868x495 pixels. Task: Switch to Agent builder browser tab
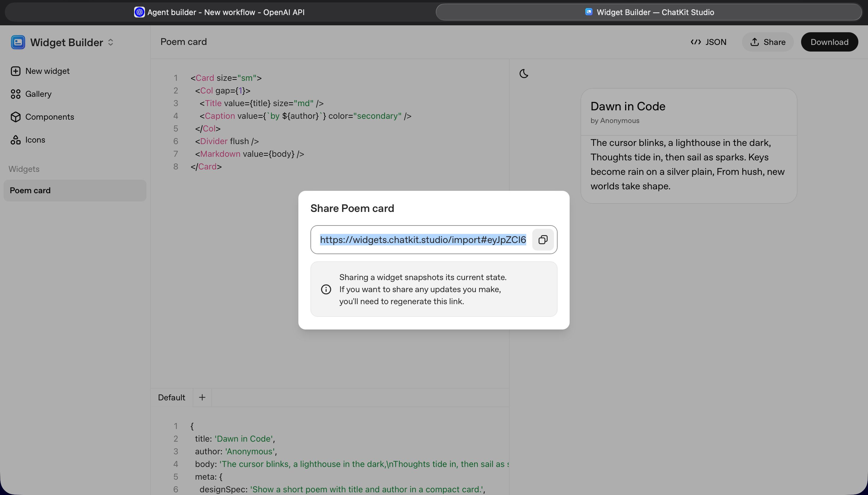click(219, 12)
